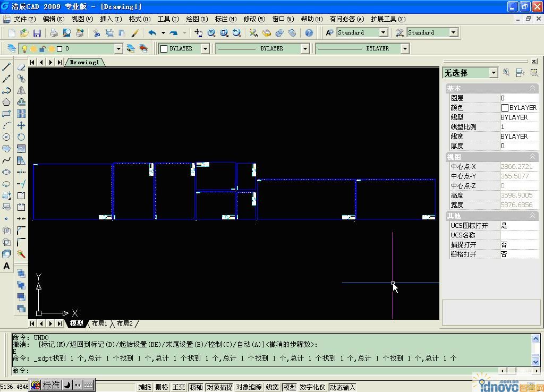Click the Undo arrow icon

[x=152, y=33]
